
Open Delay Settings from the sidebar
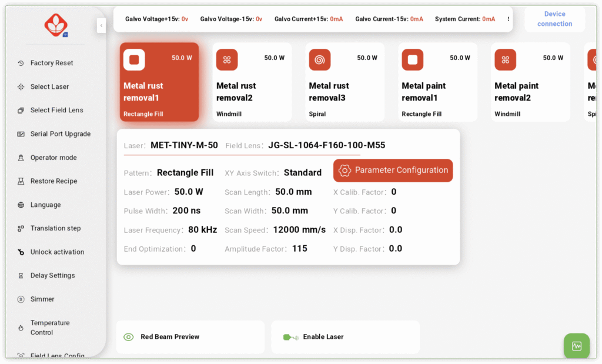tap(52, 275)
